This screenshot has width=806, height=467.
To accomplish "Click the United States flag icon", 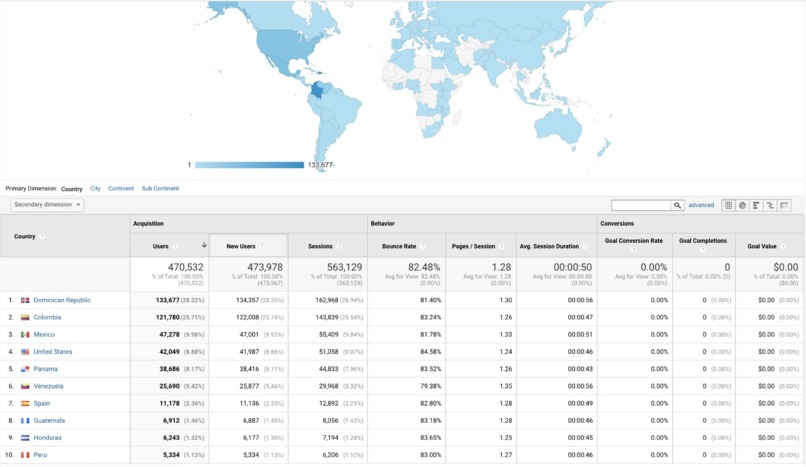I will pyautogui.click(x=25, y=352).
